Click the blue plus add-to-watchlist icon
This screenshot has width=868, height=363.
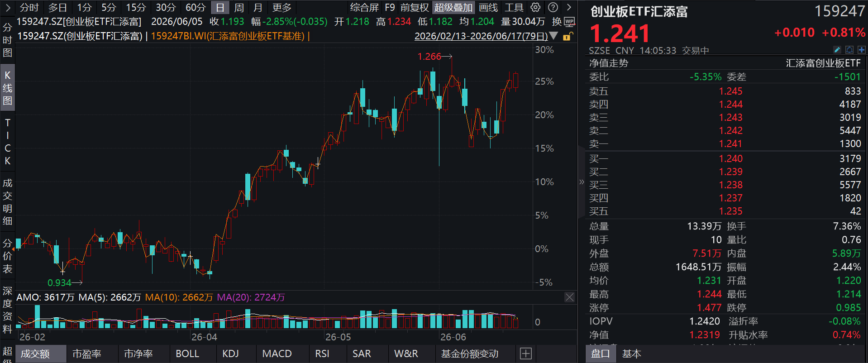pos(861,50)
